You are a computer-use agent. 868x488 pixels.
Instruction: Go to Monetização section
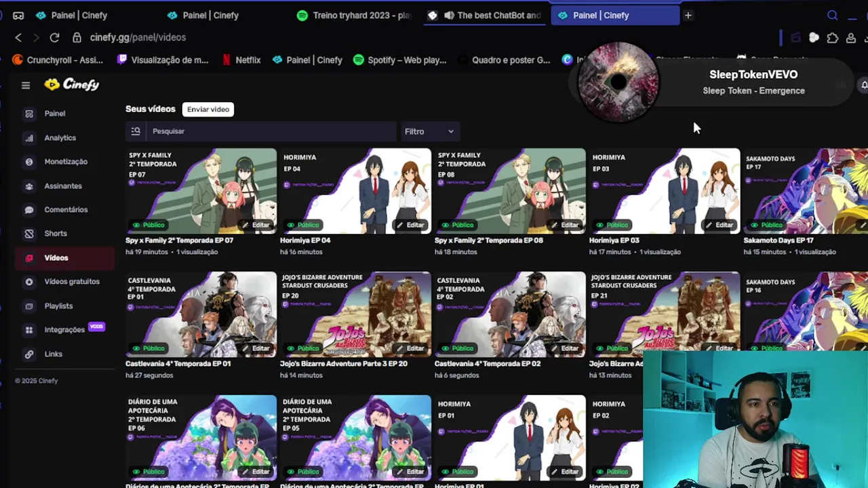tap(66, 161)
